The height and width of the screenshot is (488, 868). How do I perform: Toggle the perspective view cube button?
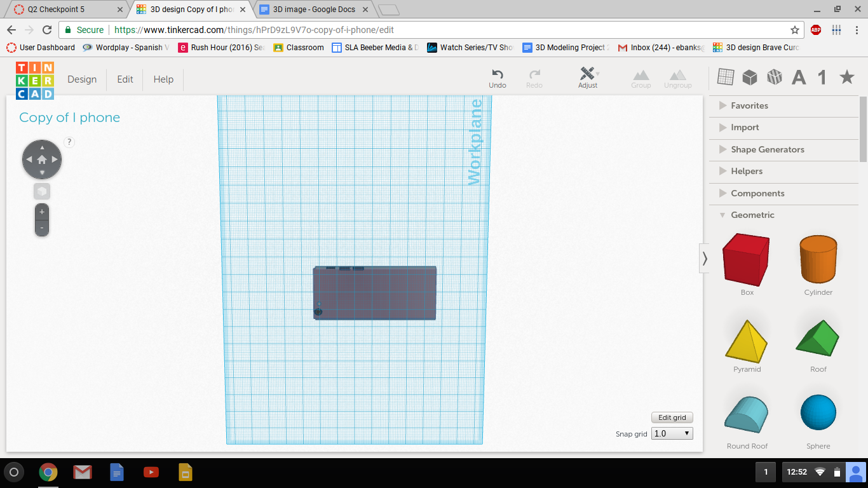click(42, 191)
